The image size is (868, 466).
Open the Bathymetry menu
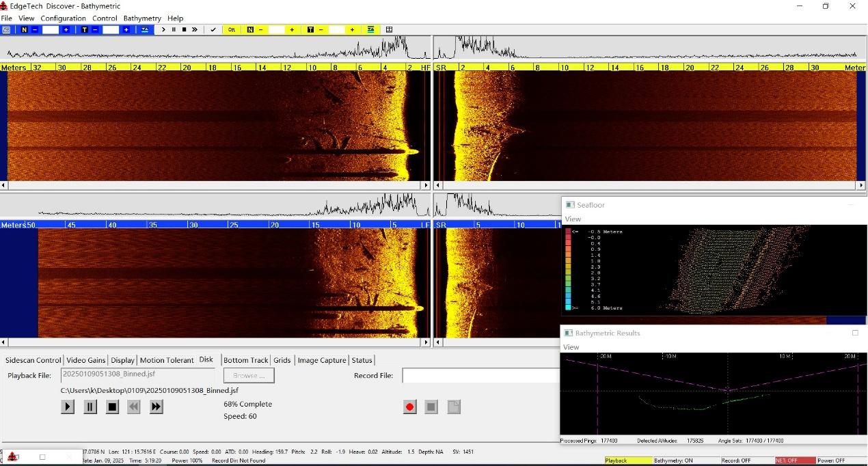(141, 18)
